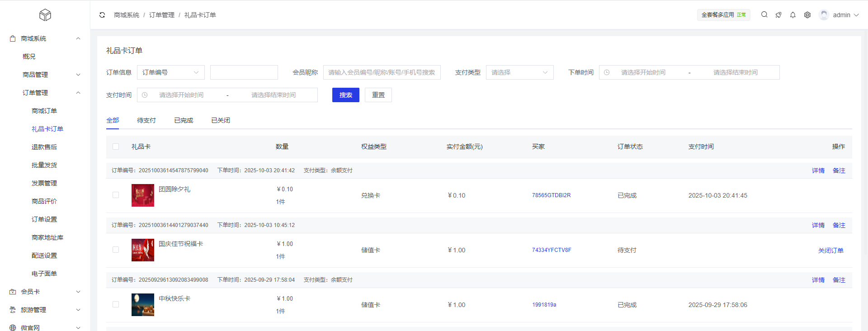Click the 中秋快乐卡 gift card thumbnail
This screenshot has width=868, height=331.
(x=143, y=304)
